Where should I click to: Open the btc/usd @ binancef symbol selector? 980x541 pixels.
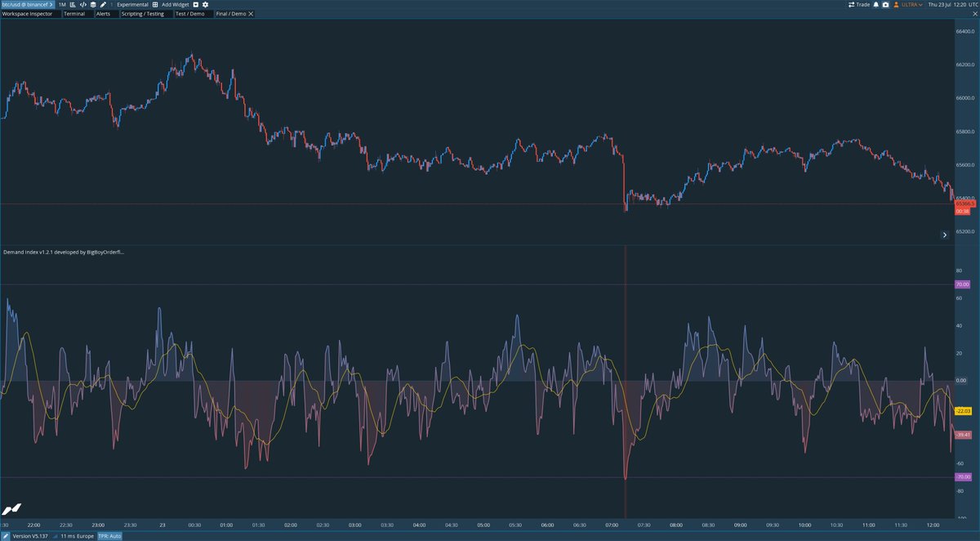[x=27, y=4]
